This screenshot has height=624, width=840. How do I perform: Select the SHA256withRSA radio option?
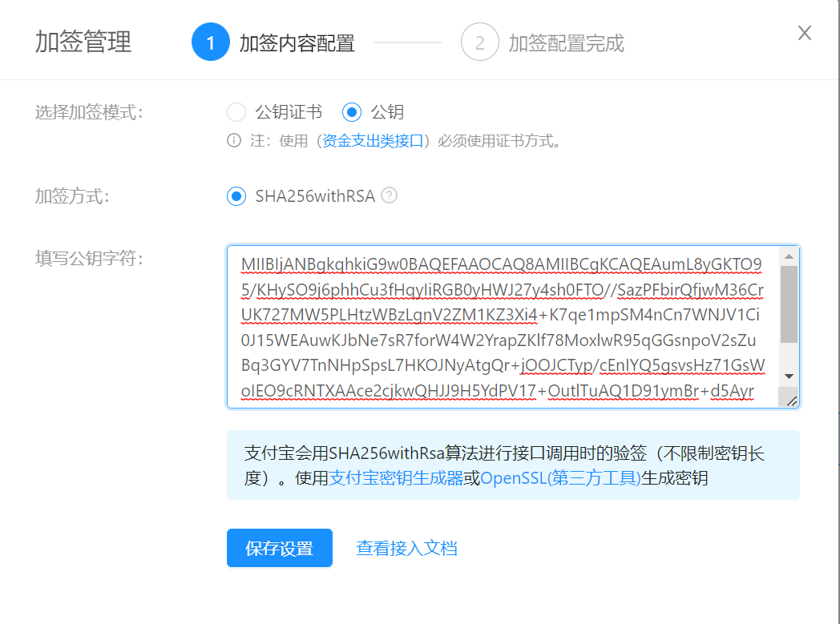click(236, 196)
